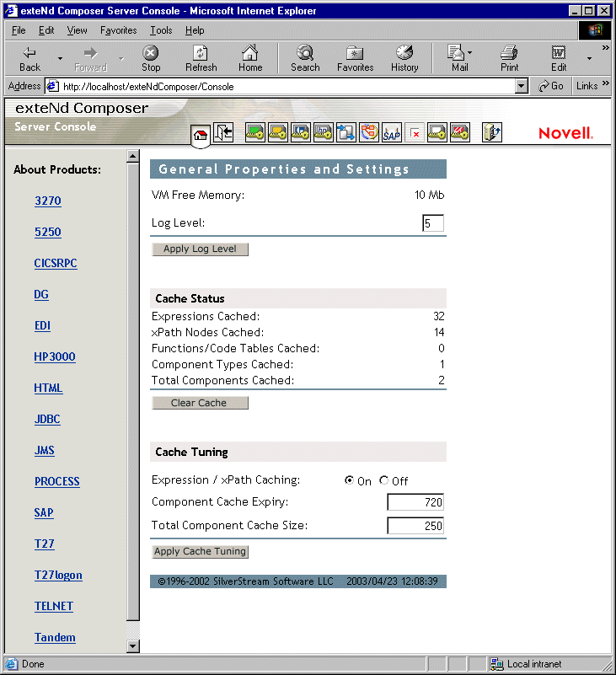Click the sidebar scrollbar up arrow

(133, 156)
